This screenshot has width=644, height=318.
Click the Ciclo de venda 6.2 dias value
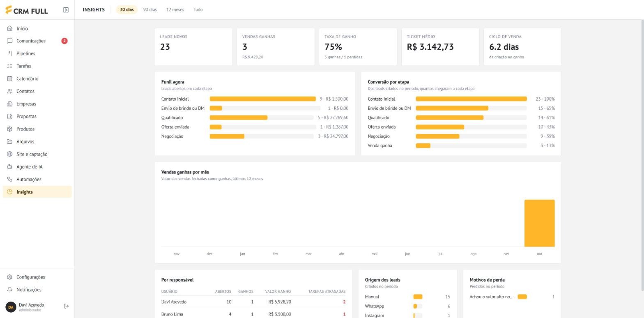pyautogui.click(x=504, y=47)
